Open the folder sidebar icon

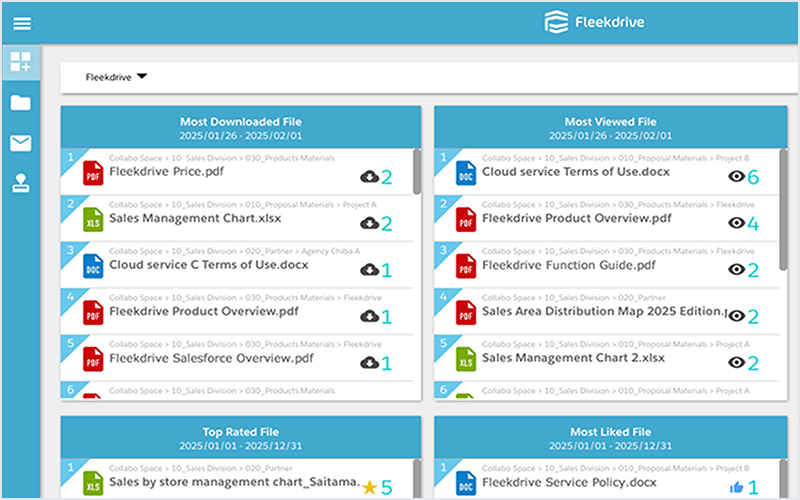click(x=20, y=103)
